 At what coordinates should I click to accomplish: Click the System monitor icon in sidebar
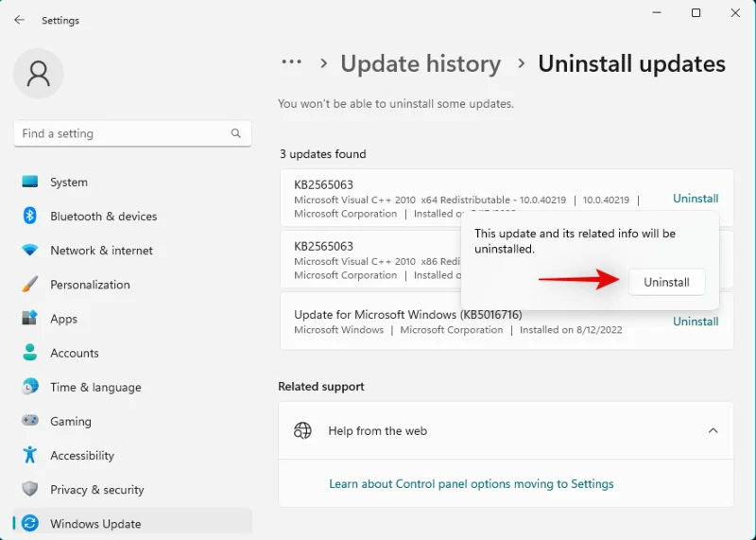tap(30, 182)
